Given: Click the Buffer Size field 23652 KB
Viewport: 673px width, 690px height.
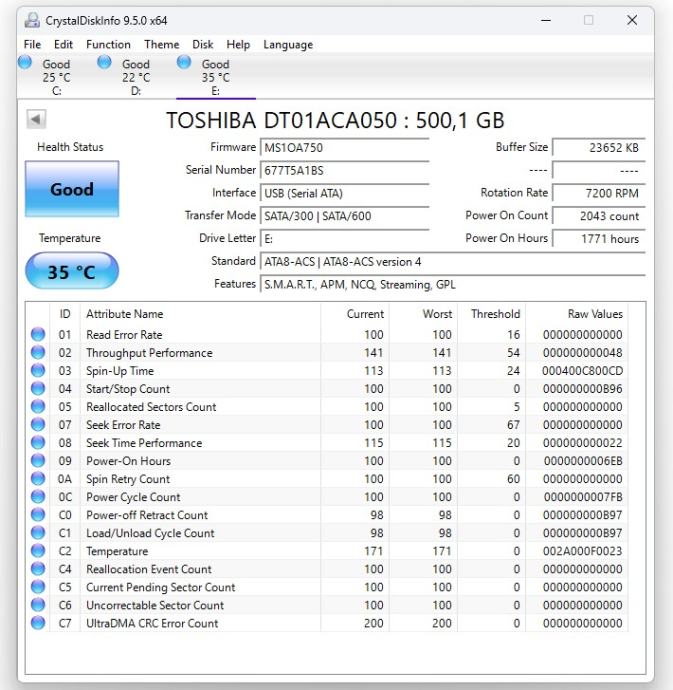Looking at the screenshot, I should (x=599, y=147).
